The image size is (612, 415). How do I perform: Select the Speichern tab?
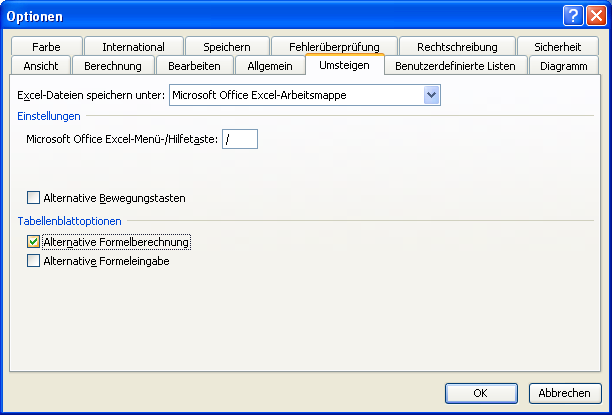pos(227,47)
